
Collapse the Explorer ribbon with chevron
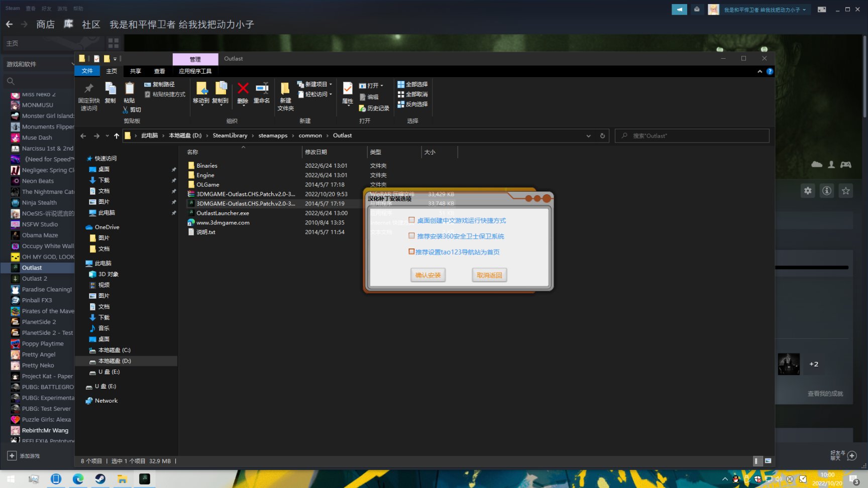coord(759,71)
